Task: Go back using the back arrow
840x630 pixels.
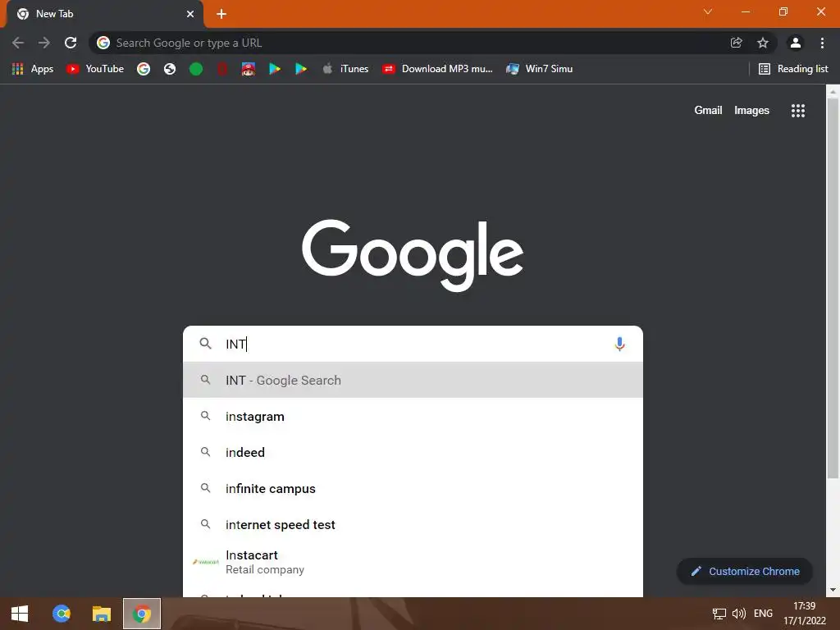Action: 18,43
